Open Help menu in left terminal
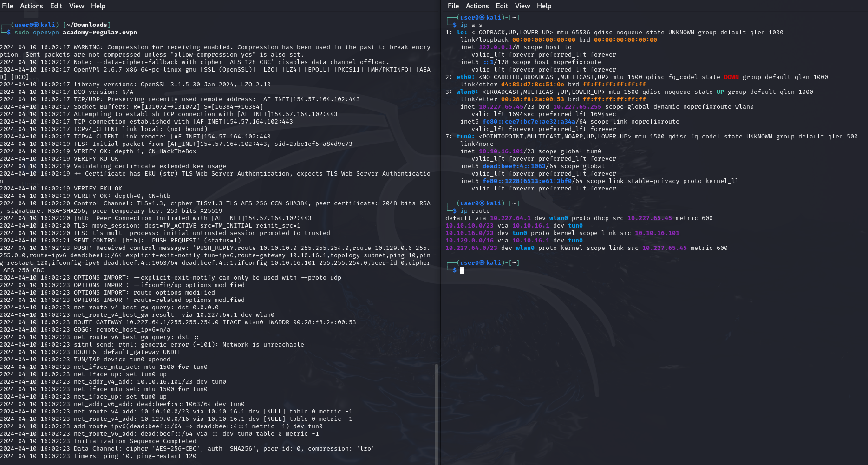 98,6
